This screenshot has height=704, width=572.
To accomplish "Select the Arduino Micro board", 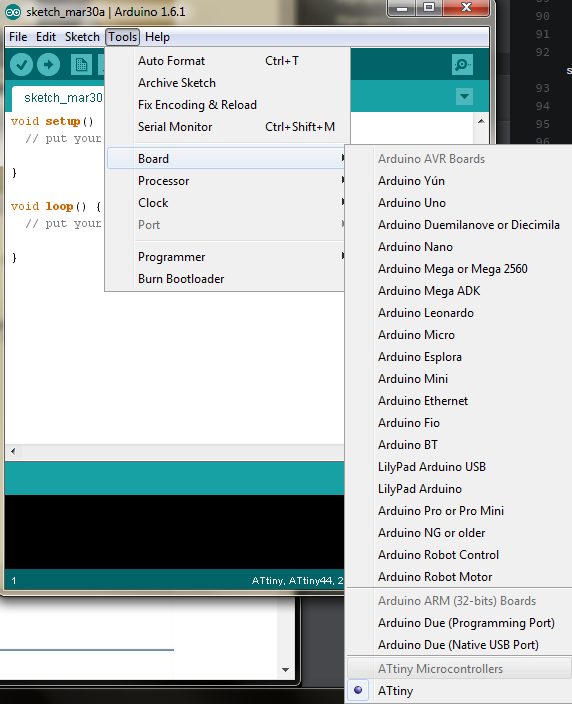I will pyautogui.click(x=458, y=334).
